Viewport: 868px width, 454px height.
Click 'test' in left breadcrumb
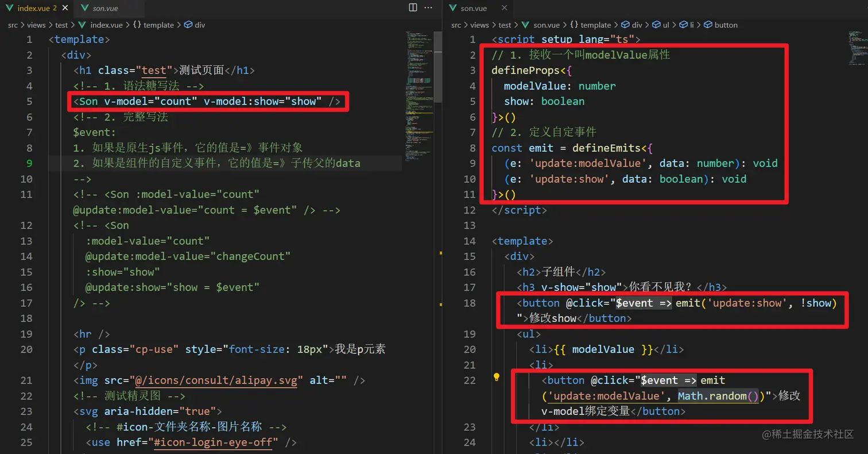click(61, 25)
